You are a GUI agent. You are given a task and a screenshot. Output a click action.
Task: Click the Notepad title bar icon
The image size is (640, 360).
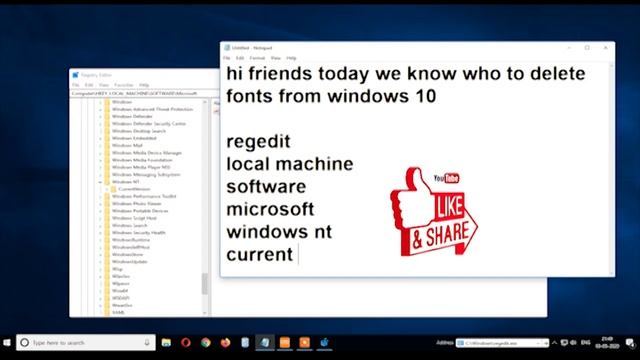coord(227,48)
